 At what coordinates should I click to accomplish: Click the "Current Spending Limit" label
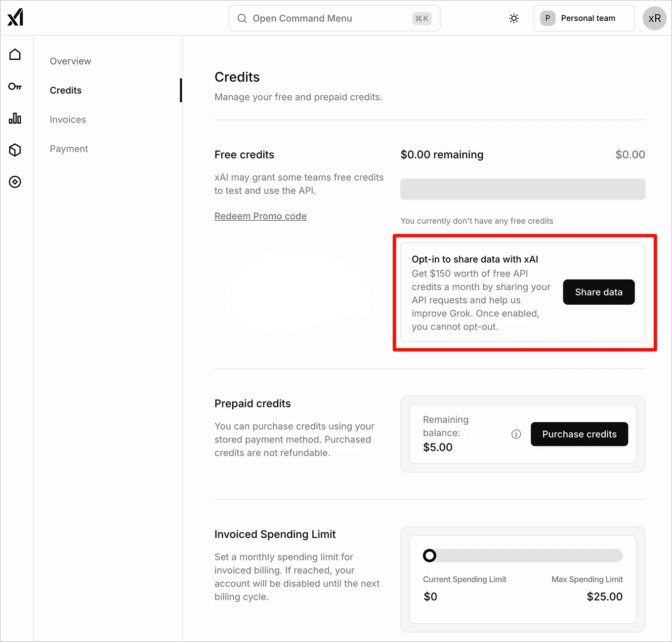click(x=464, y=579)
